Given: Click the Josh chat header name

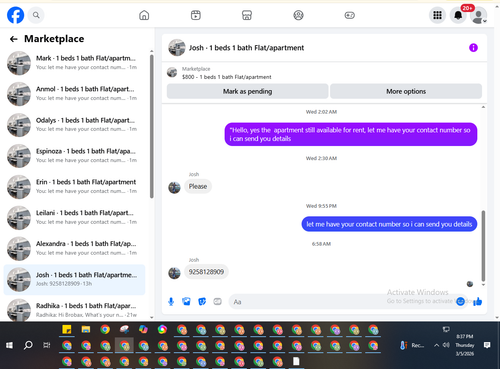Looking at the screenshot, I should (246, 48).
